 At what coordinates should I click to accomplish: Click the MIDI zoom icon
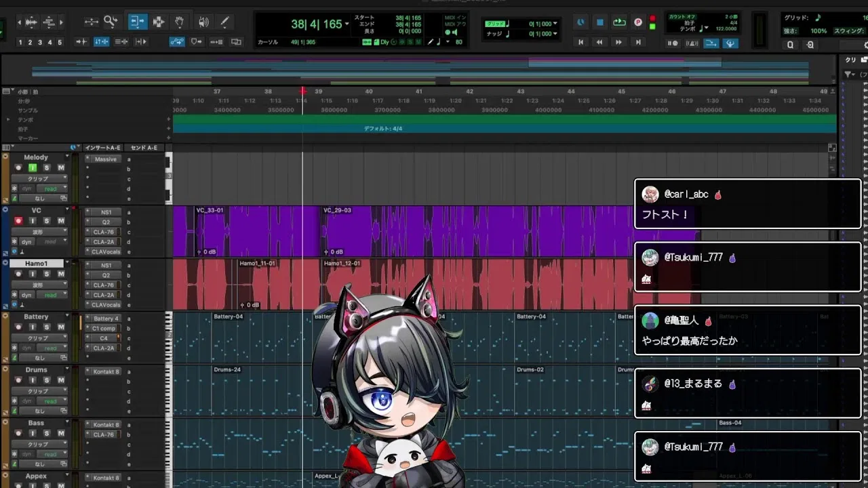coord(49,22)
